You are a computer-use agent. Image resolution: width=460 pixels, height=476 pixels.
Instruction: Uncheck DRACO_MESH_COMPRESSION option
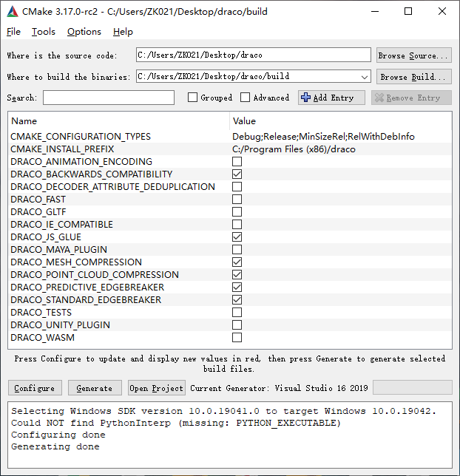[237, 262]
